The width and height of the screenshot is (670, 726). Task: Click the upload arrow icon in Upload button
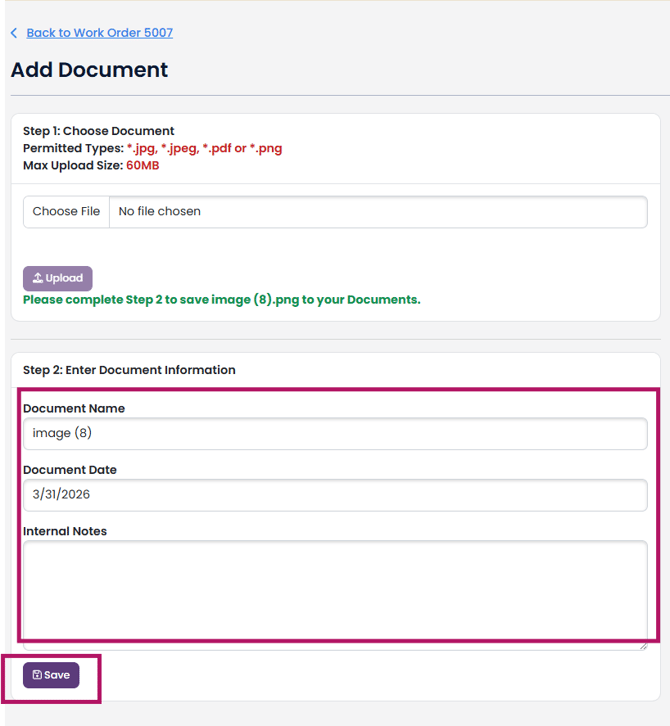click(x=38, y=279)
